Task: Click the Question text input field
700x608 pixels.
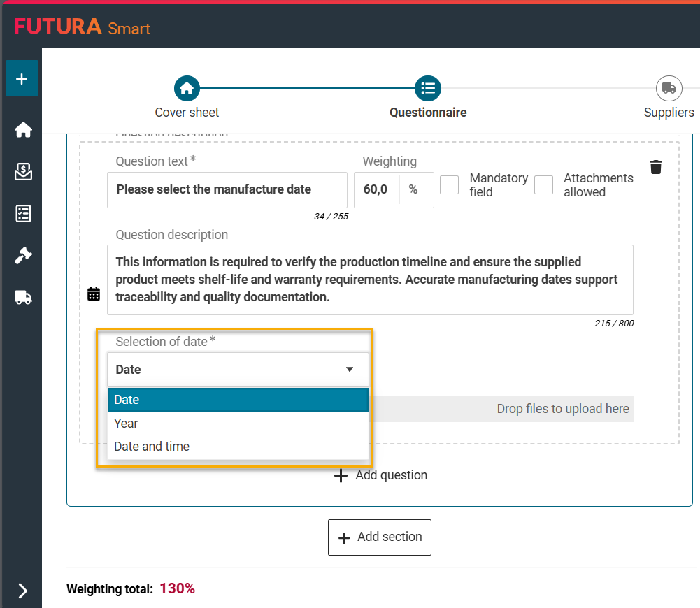Action: tap(227, 190)
